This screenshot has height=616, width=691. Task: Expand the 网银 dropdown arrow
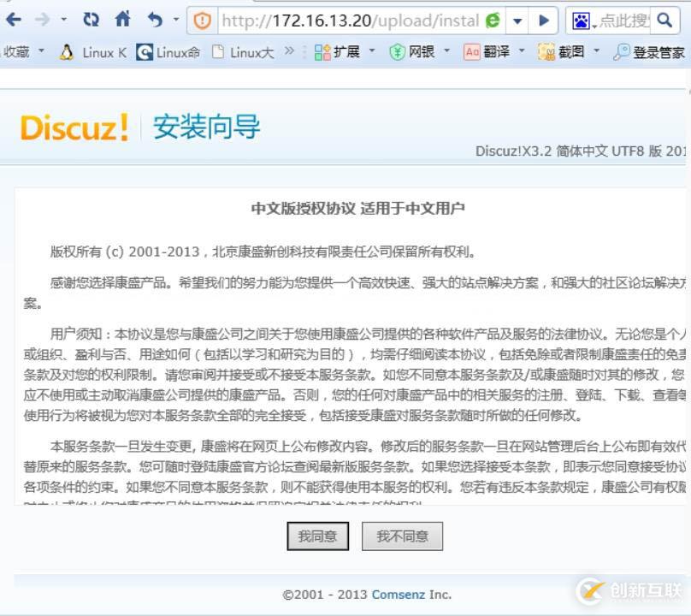pyautogui.click(x=446, y=51)
